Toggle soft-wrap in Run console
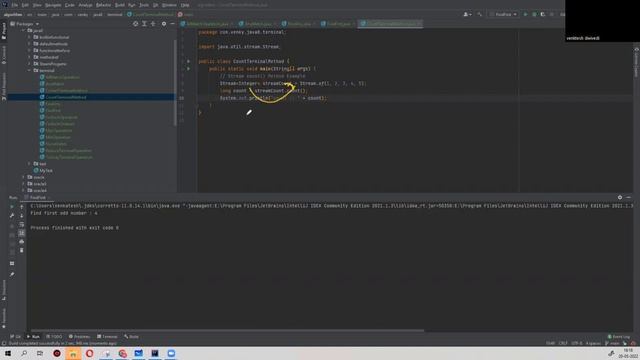Screen dimensions: 640x360 (x=22, y=224)
